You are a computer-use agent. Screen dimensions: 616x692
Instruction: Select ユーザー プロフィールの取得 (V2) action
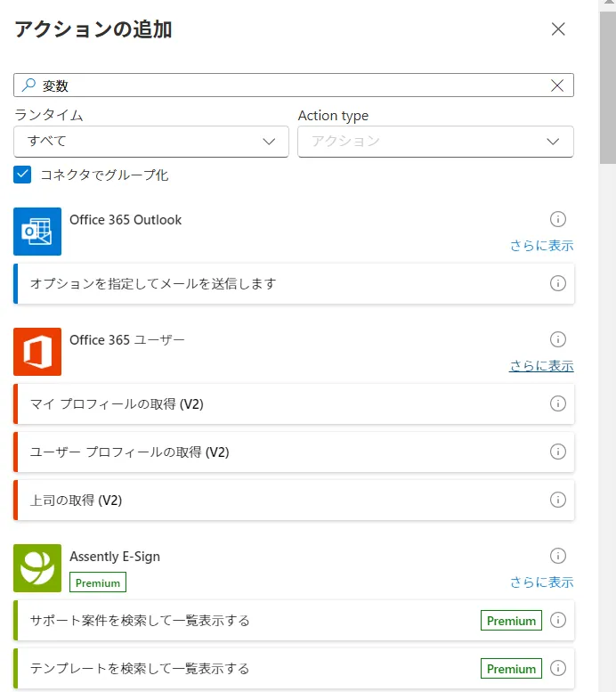point(267,452)
